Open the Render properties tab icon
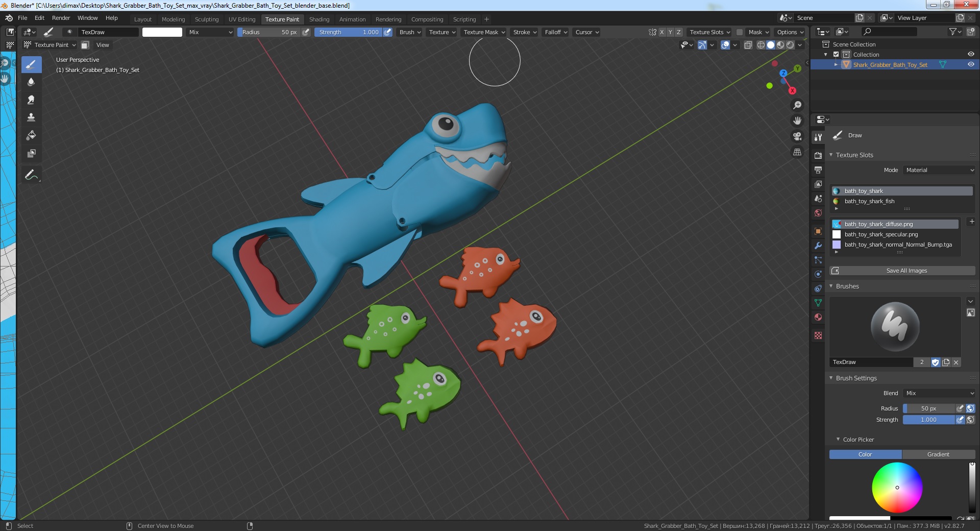Screen dimensions: 980x531 pyautogui.click(x=818, y=156)
